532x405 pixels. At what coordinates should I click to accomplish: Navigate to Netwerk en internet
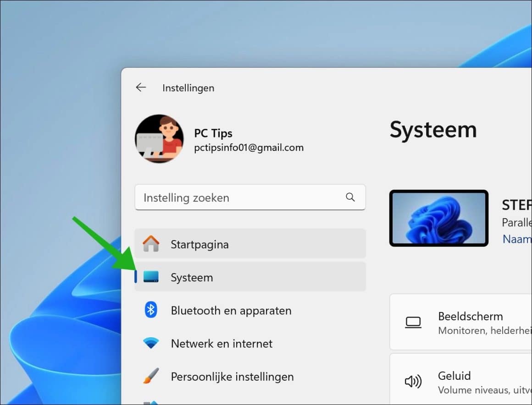pyautogui.click(x=222, y=343)
